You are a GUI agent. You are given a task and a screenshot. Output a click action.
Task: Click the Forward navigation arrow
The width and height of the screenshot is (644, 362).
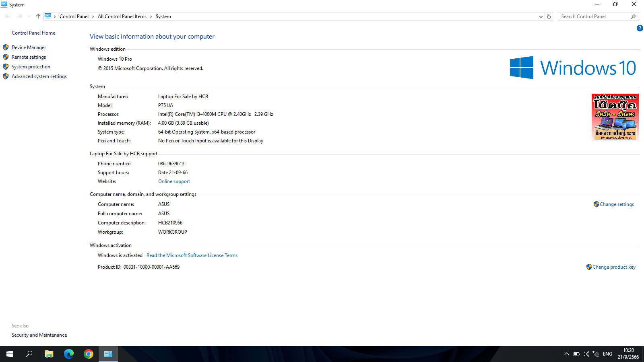pyautogui.click(x=19, y=16)
